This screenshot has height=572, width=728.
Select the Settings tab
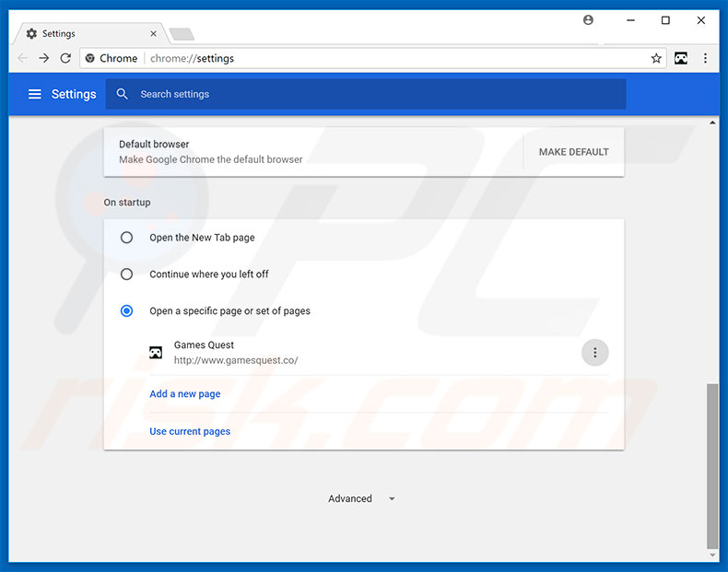point(91,33)
